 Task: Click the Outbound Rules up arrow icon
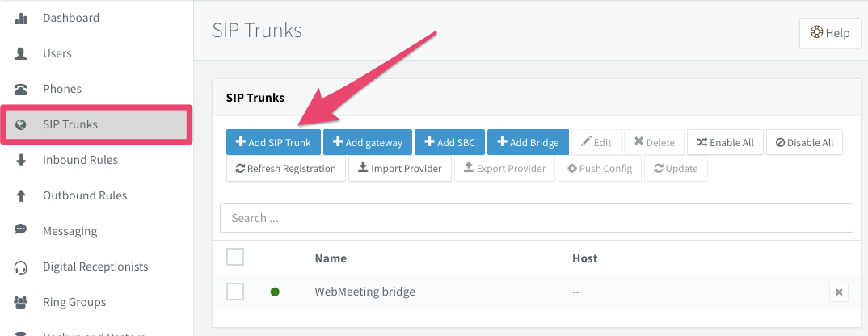[21, 196]
